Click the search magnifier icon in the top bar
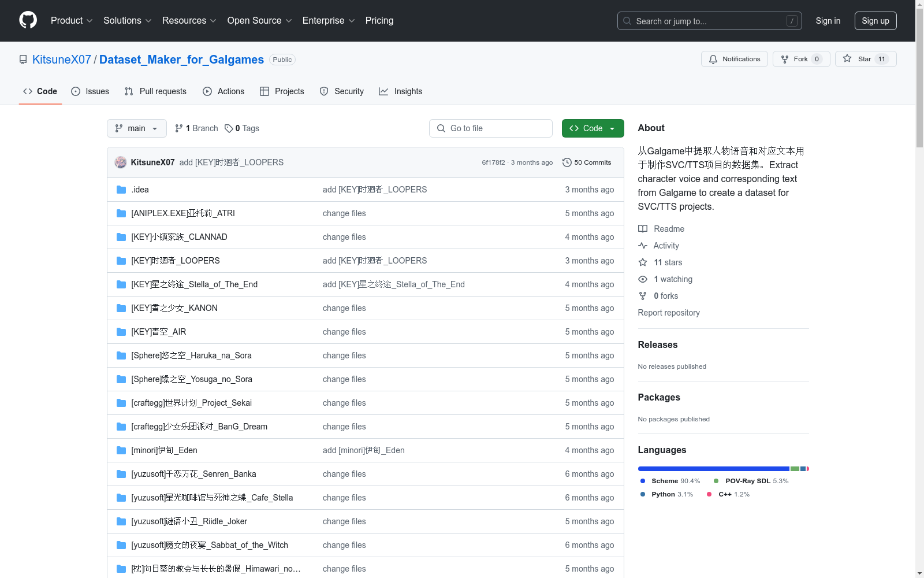Viewport: 924px width, 578px height. coord(627,21)
